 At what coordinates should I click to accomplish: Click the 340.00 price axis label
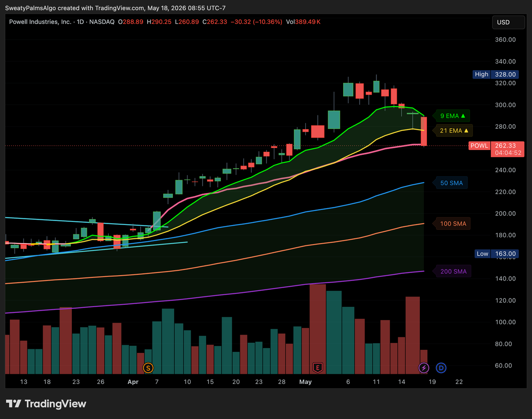pyautogui.click(x=506, y=61)
